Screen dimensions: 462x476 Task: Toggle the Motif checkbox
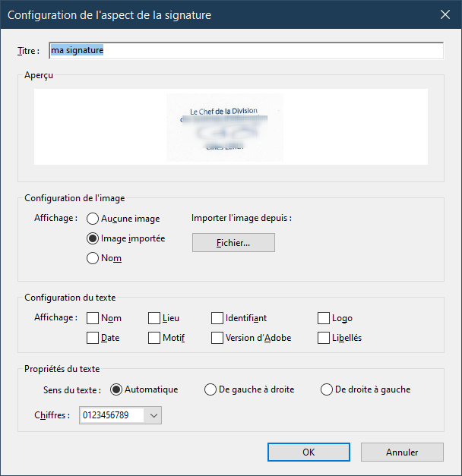pos(154,338)
